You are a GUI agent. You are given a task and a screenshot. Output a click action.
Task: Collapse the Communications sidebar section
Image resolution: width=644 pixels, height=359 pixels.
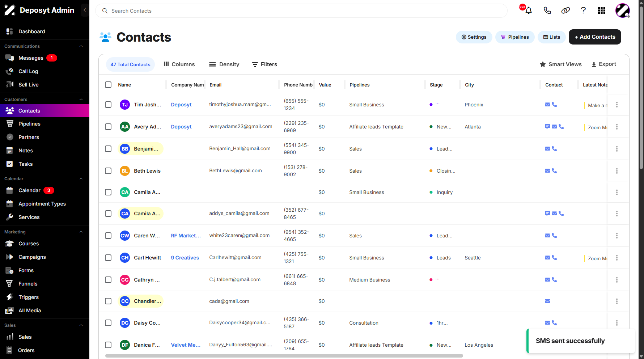(x=81, y=46)
